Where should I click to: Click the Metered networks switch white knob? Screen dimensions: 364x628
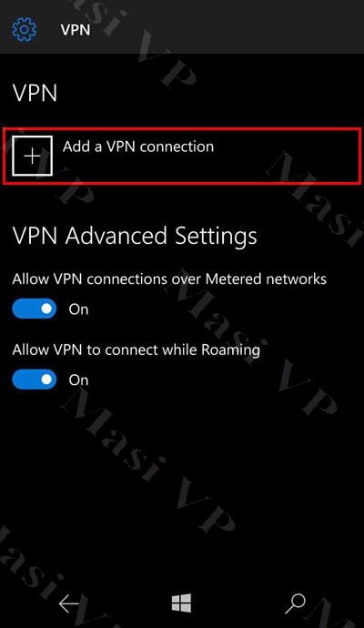point(46,309)
